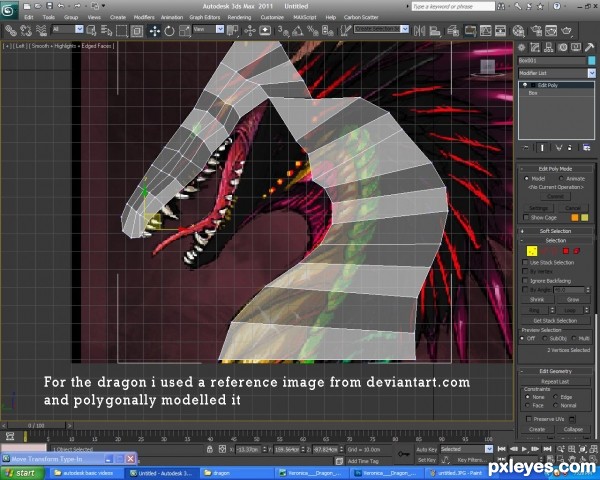Image resolution: width=600 pixels, height=480 pixels.
Task: Open the Create Selection Set dropdown
Action: (x=405, y=29)
